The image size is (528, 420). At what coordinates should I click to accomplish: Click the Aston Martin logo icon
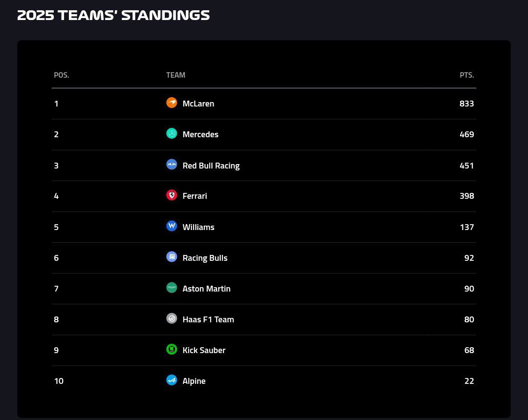tap(172, 288)
